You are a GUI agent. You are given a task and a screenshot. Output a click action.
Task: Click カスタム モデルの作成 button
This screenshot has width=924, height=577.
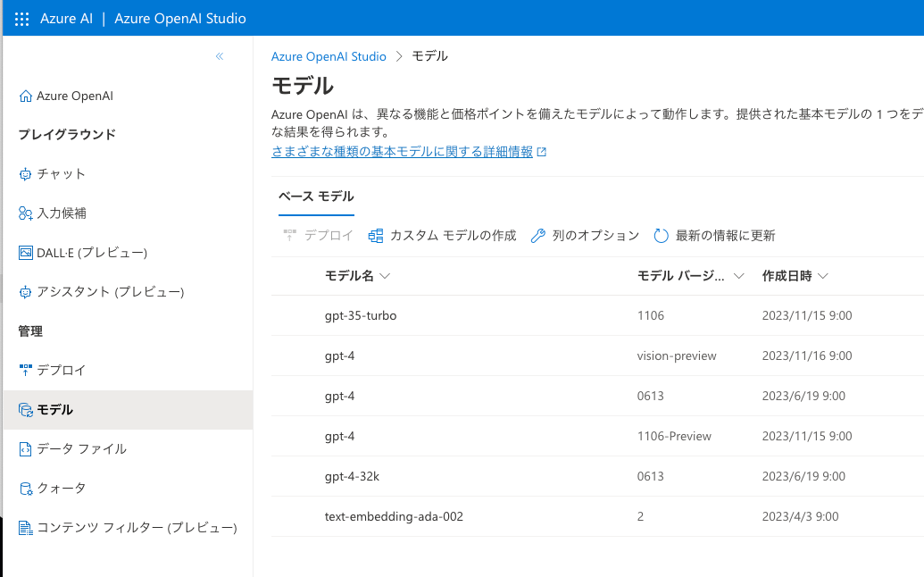tap(443, 236)
